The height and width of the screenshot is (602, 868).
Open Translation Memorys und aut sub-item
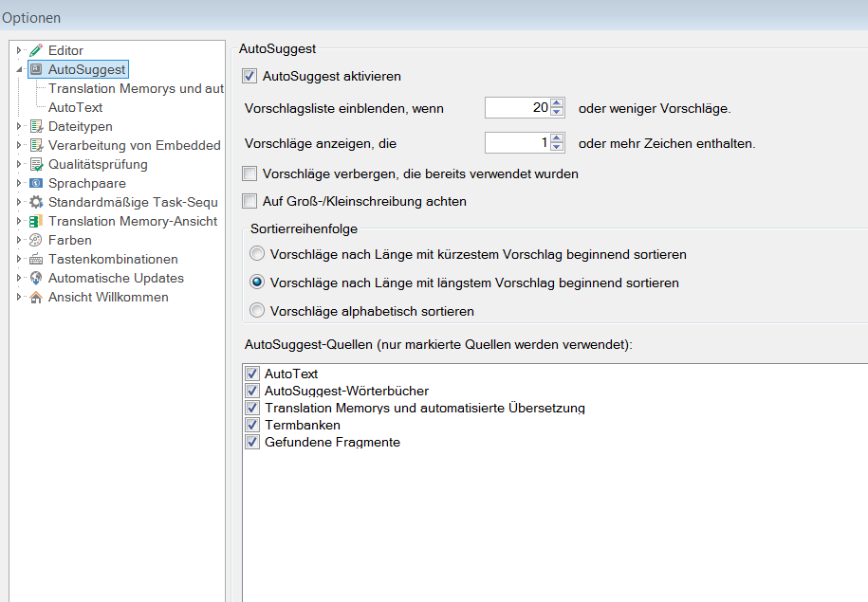click(137, 88)
